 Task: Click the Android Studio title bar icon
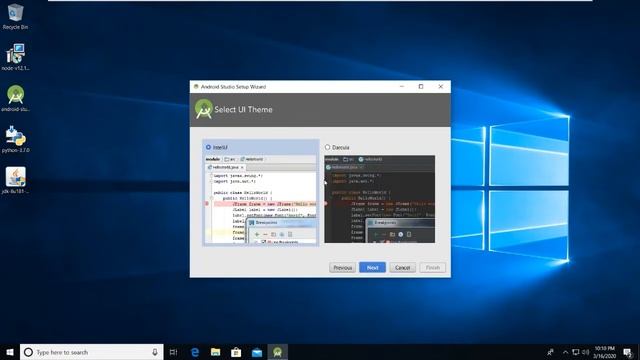(196, 87)
